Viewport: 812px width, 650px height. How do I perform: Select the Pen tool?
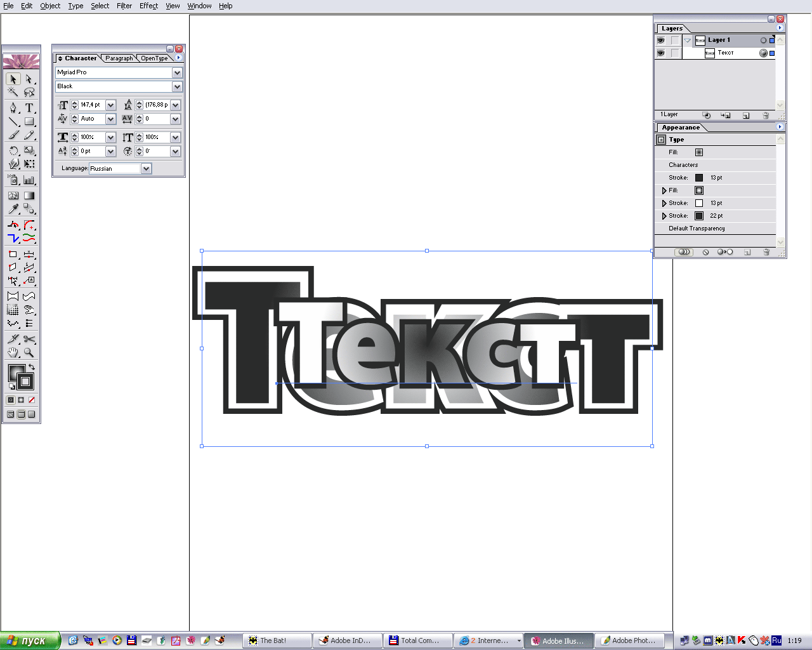13,108
